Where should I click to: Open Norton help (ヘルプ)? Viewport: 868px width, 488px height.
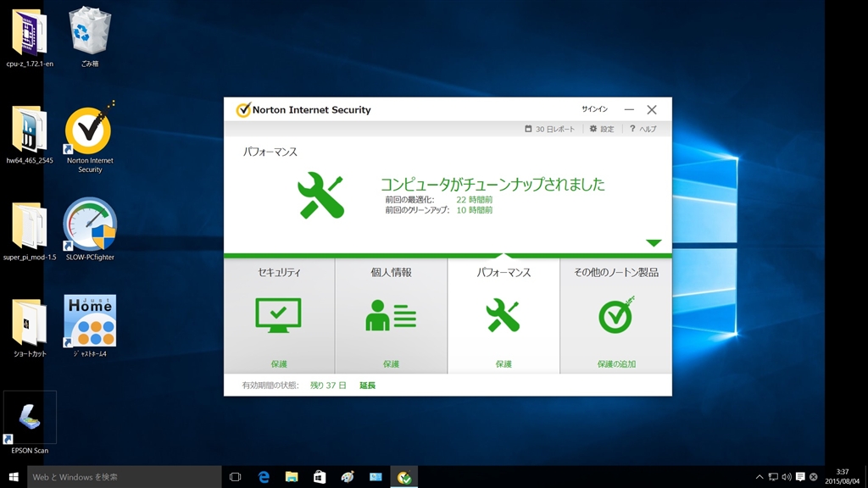pos(643,129)
